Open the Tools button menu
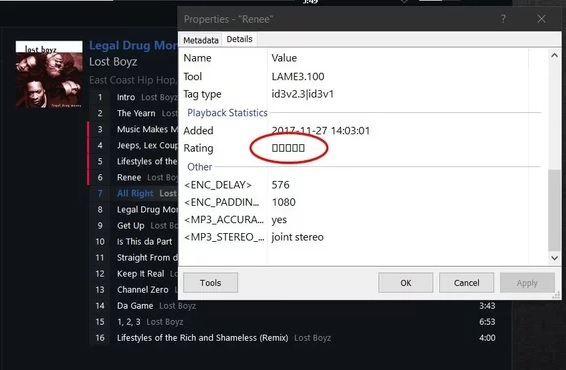This screenshot has width=566, height=370. (x=210, y=283)
